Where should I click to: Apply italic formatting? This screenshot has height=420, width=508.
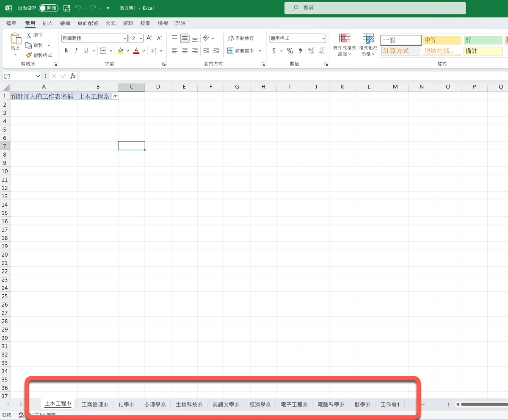(76, 51)
